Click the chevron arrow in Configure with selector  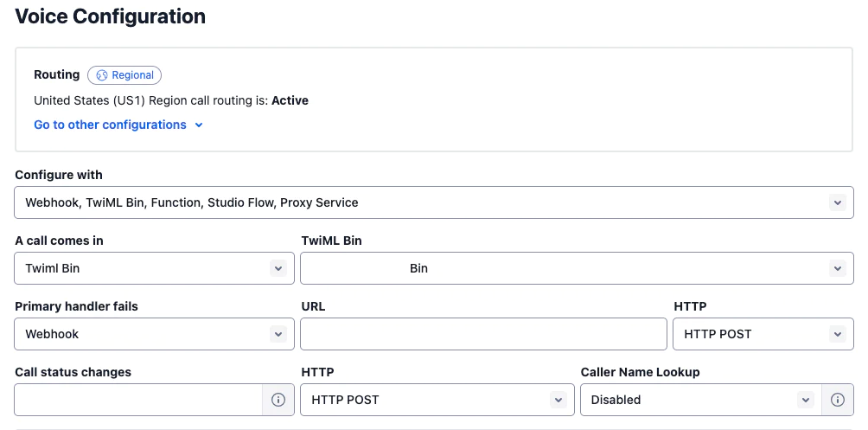coord(838,202)
